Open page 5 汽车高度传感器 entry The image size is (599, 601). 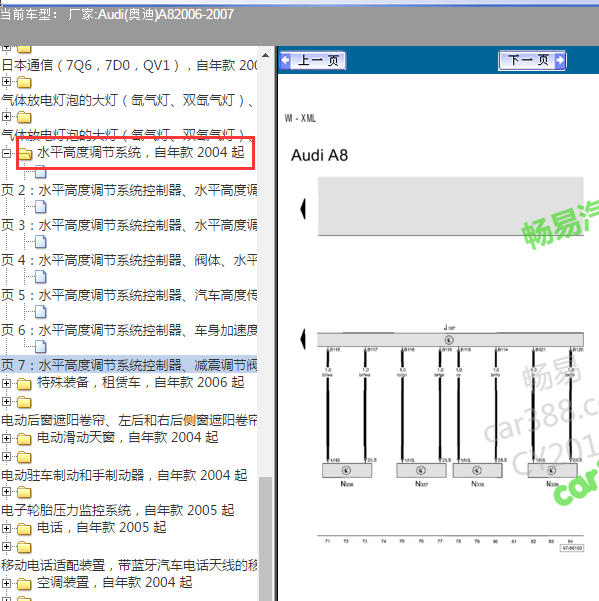(129, 295)
